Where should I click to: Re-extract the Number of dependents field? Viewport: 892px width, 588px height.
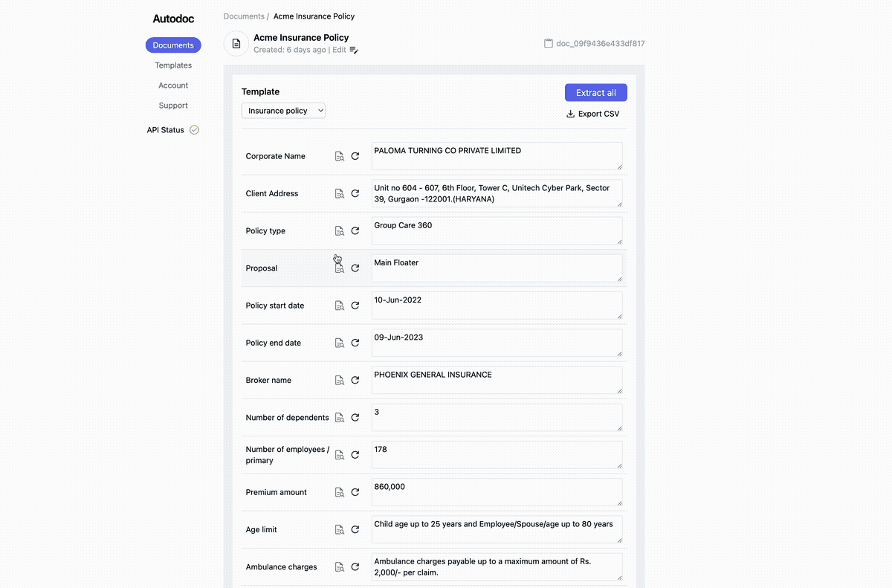(355, 417)
